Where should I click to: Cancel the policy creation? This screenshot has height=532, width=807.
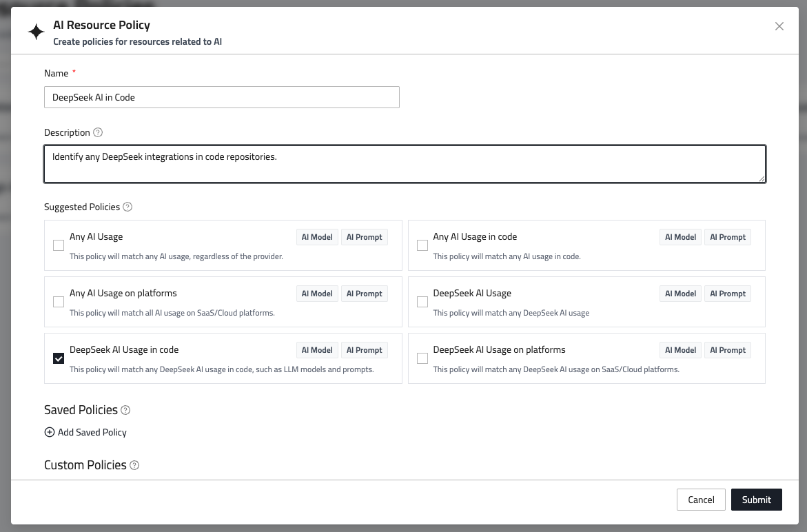click(701, 500)
